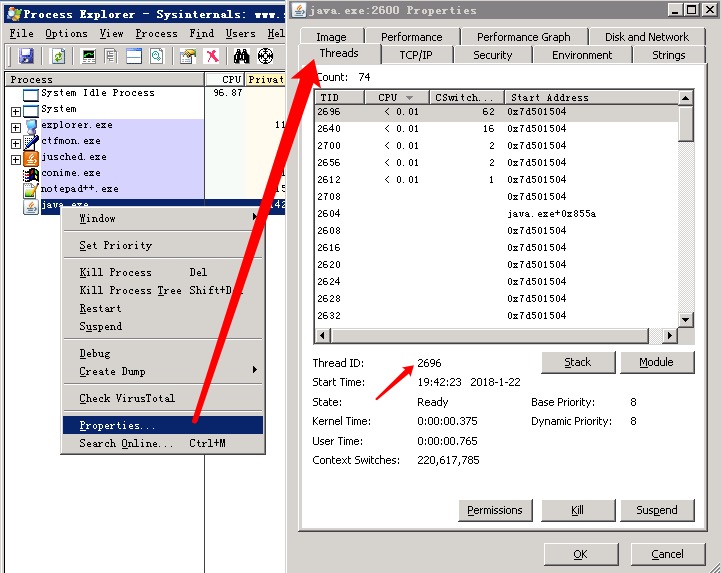Image resolution: width=721 pixels, height=573 pixels.
Task: Switch to the Strings tab
Action: pos(669,55)
